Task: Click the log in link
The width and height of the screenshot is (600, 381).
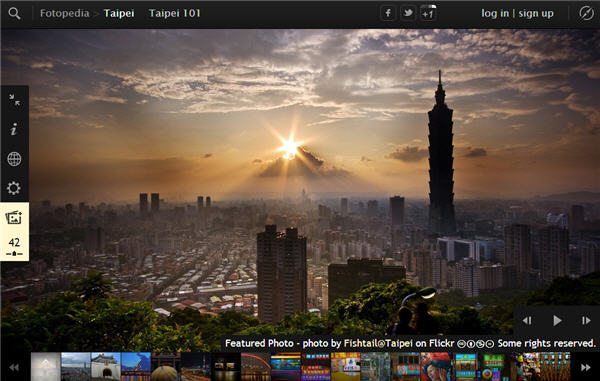Action: [x=495, y=13]
